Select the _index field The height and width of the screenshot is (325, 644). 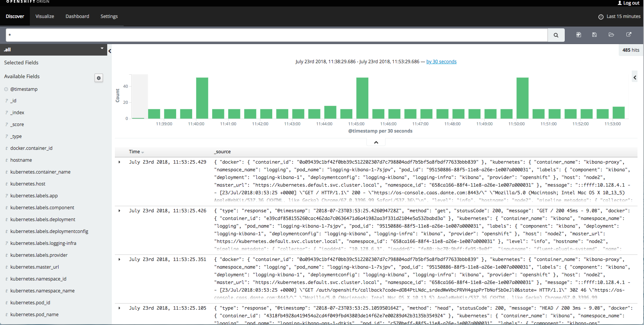click(x=17, y=113)
